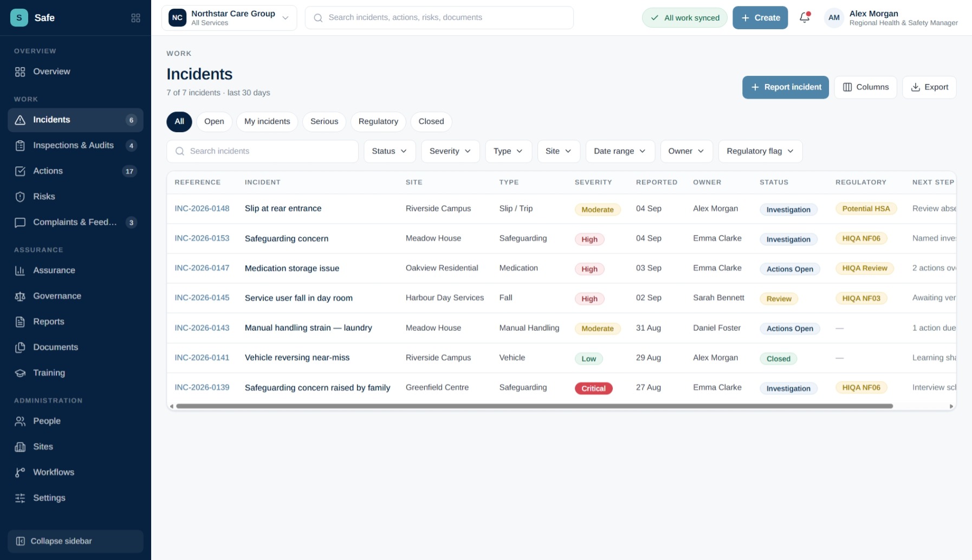Click the global search box
Screen dimensions: 972x560
coord(439,18)
